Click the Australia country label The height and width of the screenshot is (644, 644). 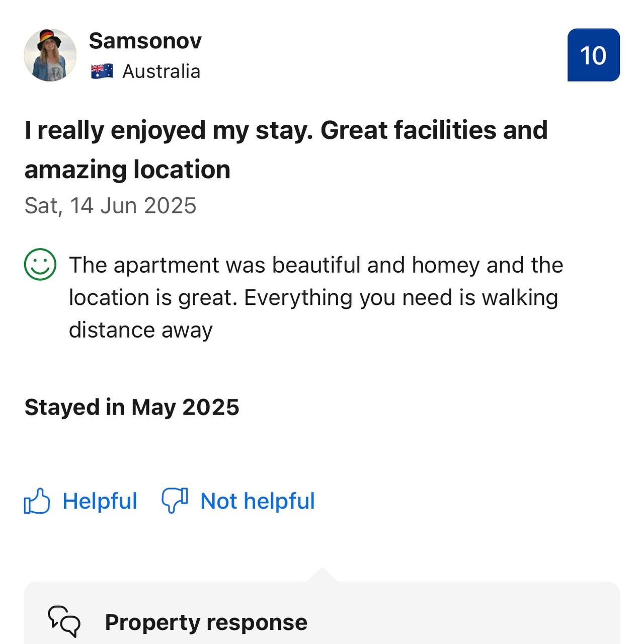(161, 71)
